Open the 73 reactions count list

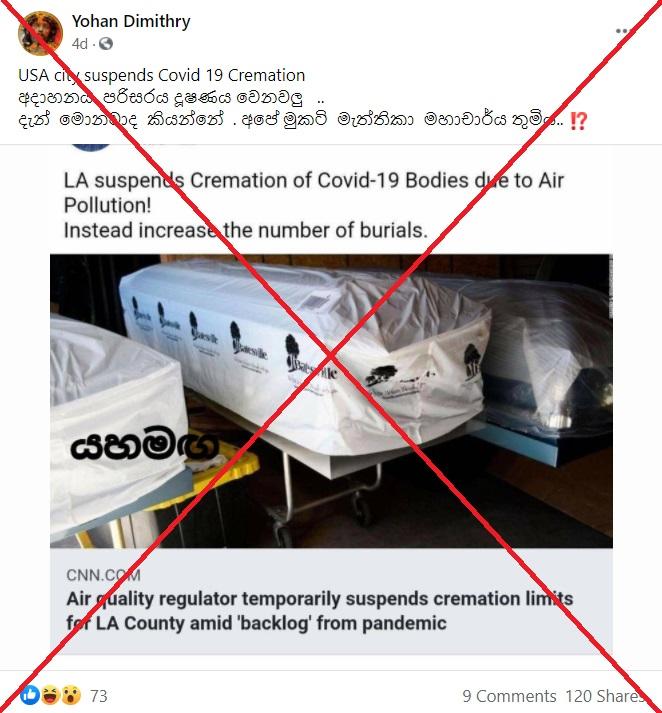[99, 696]
